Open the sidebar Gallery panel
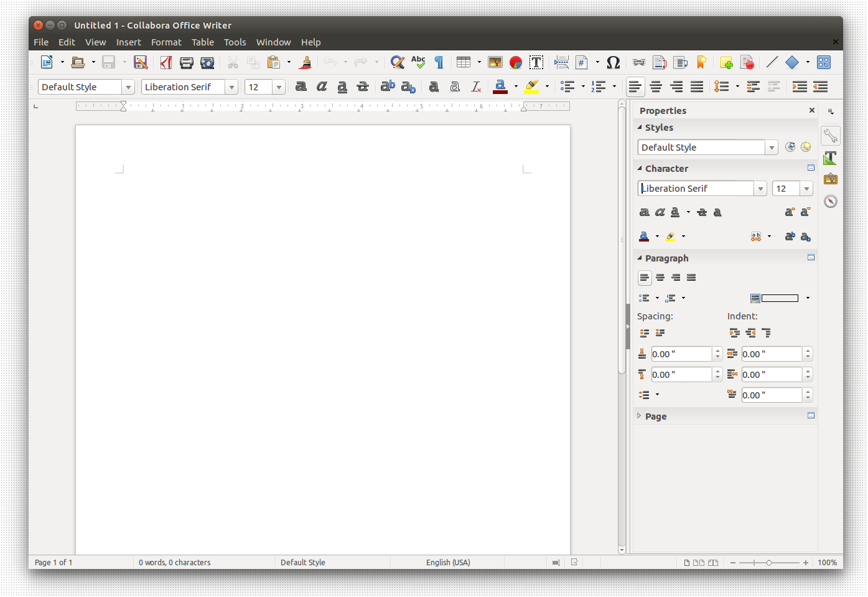Image resolution: width=868 pixels, height=597 pixels. point(831,179)
